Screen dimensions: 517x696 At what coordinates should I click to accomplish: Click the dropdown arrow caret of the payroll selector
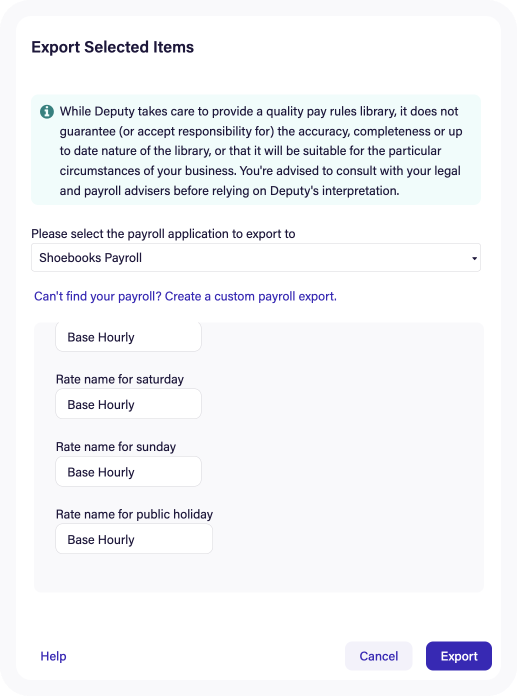(x=474, y=258)
